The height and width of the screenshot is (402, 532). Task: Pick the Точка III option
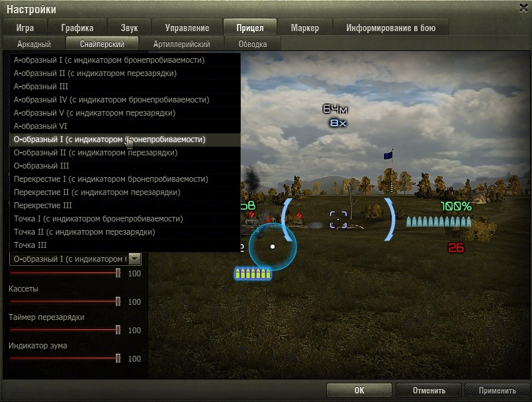click(125, 245)
